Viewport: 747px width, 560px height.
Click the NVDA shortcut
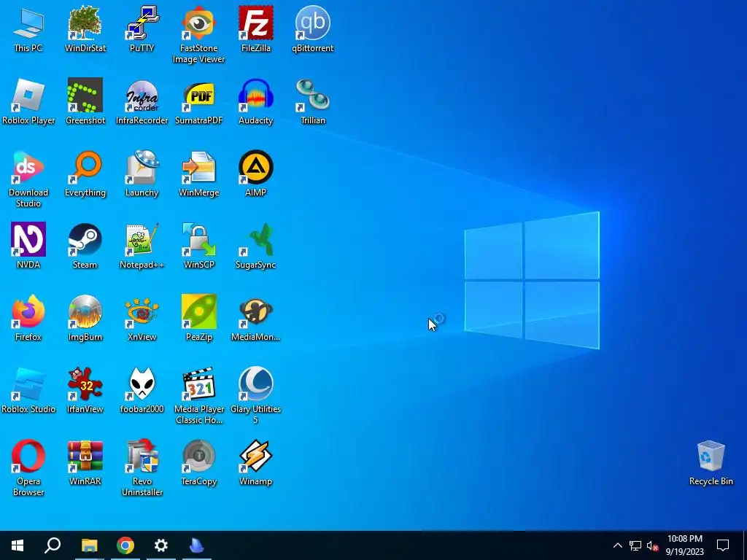click(28, 246)
